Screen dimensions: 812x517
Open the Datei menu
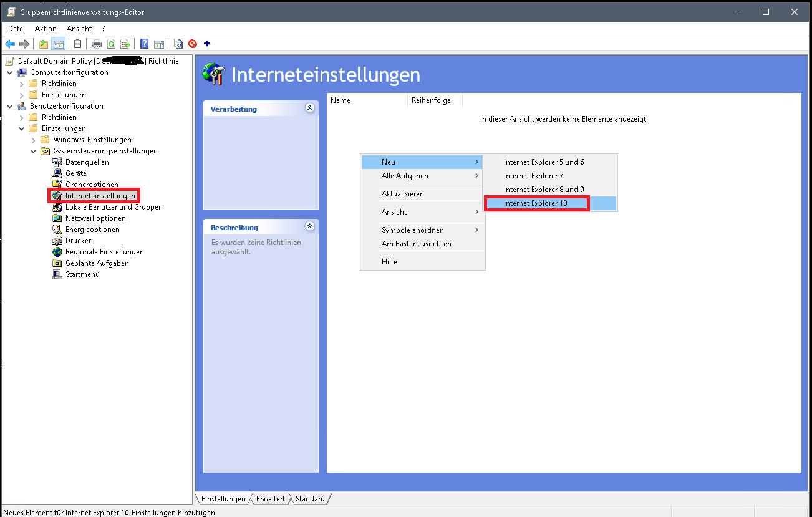click(17, 29)
